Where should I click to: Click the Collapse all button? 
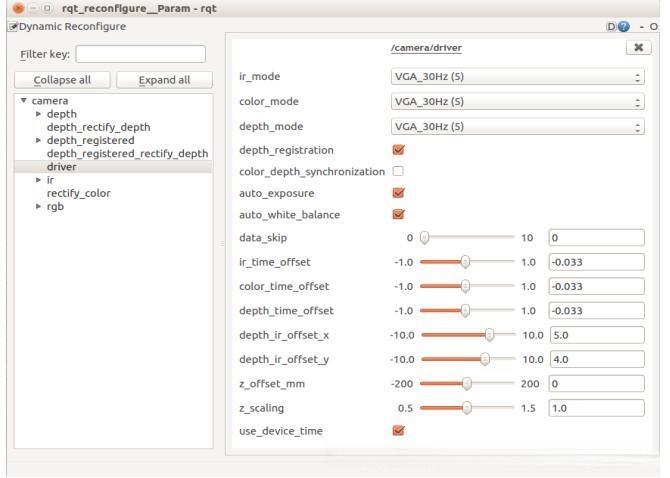point(62,80)
